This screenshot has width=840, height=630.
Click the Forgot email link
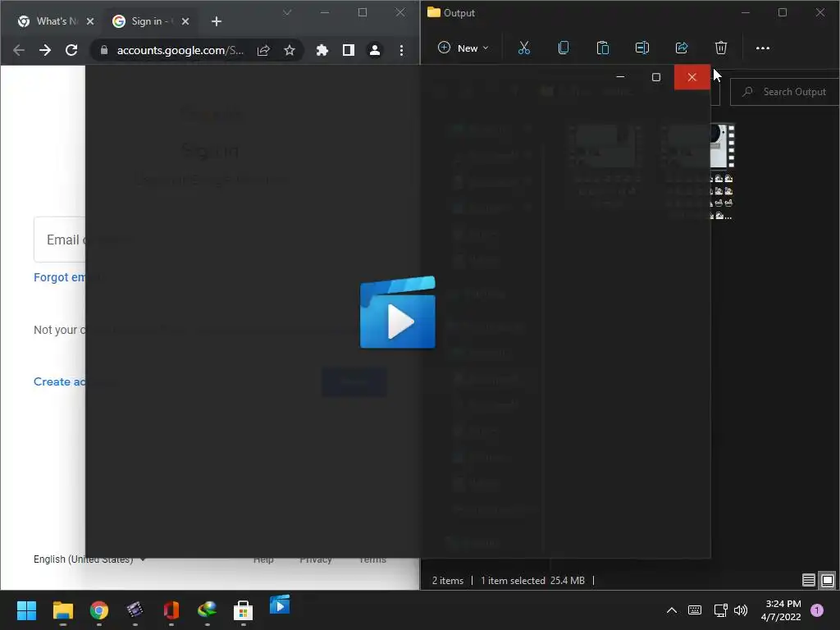[59, 277]
